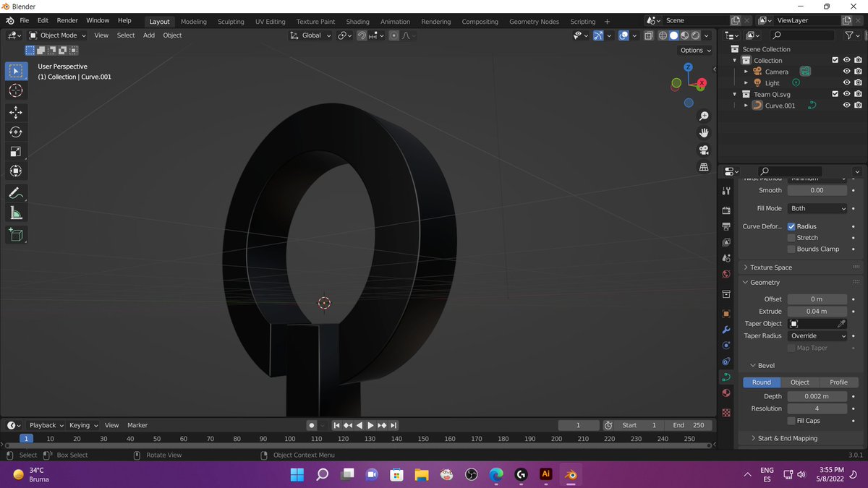Viewport: 868px width, 488px height.
Task: Uncheck the Team Qi.svg collection checkbox
Action: click(835, 94)
